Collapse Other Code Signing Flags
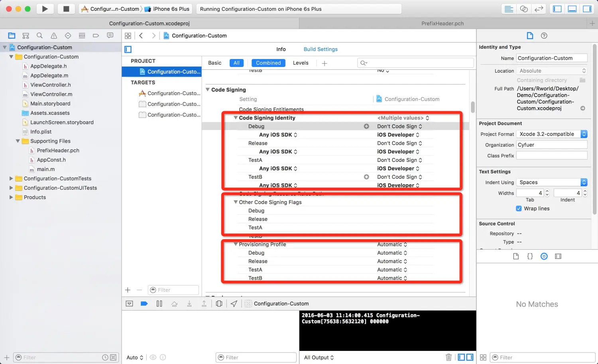 [x=236, y=202]
